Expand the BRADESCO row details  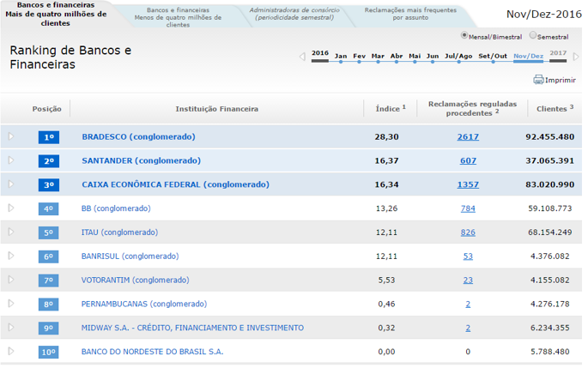[x=11, y=136]
